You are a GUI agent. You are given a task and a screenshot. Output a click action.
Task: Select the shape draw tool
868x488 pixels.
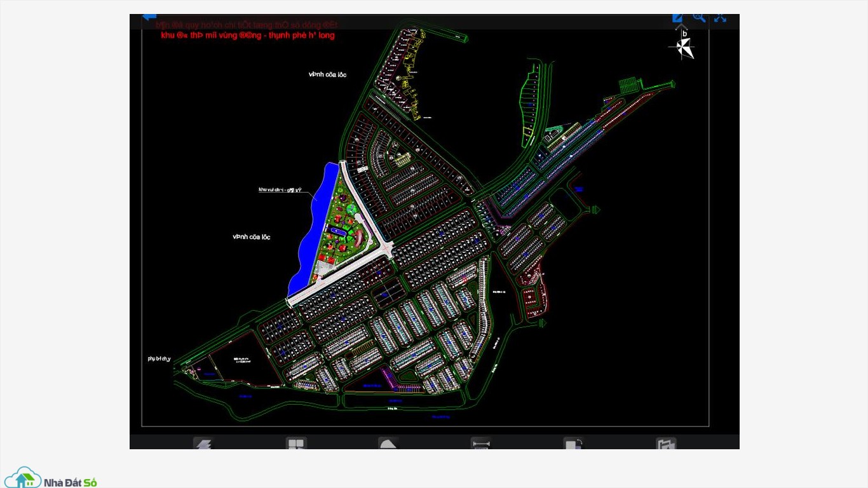point(388,444)
